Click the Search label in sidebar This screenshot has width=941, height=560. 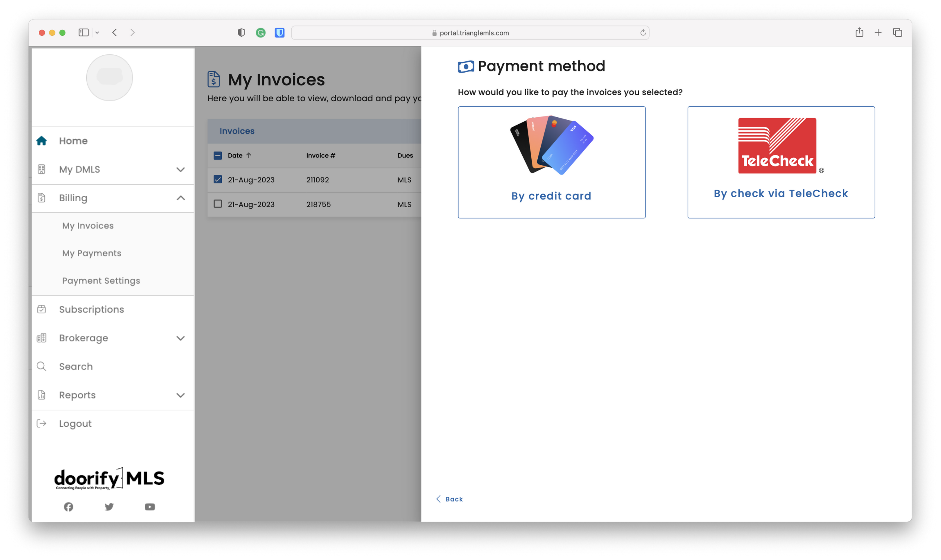coord(76,367)
